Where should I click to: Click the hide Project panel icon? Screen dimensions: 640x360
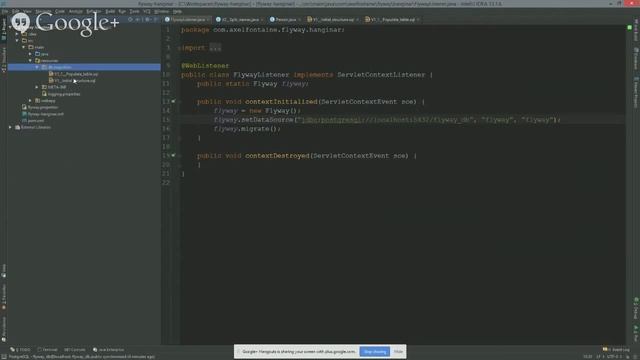(x=156, y=19)
